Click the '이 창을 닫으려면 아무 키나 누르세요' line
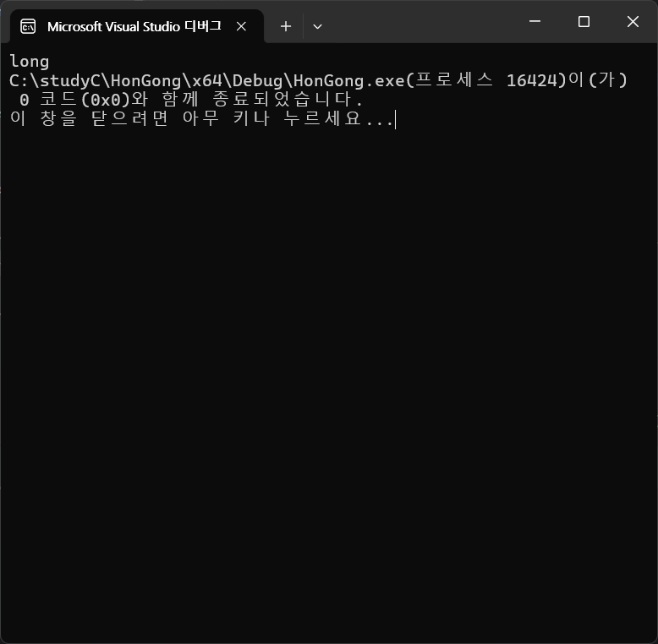Image resolution: width=658 pixels, height=644 pixels. [x=201, y=118]
